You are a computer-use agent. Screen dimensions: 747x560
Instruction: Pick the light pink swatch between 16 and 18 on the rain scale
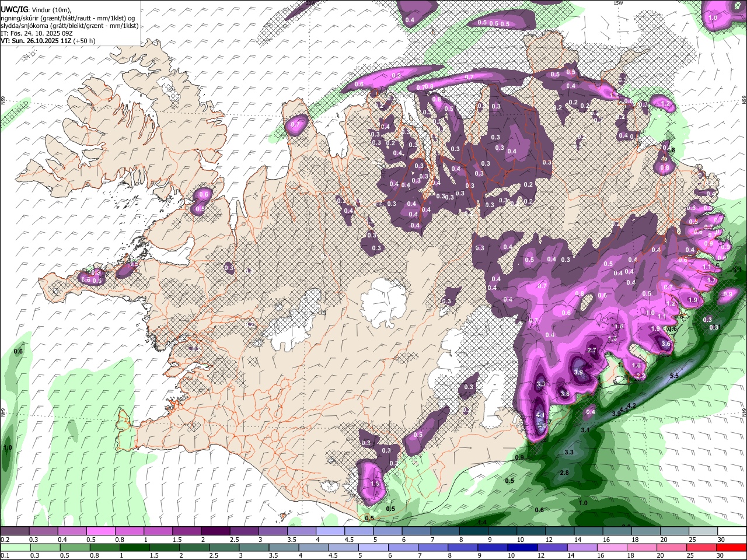pyautogui.click(x=613, y=547)
